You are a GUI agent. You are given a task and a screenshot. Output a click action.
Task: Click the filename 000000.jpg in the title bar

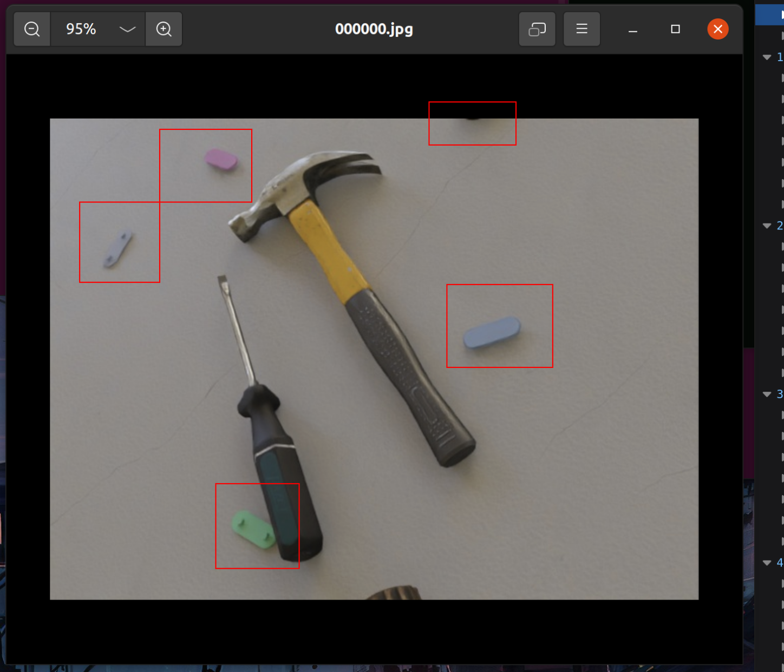pos(374,29)
